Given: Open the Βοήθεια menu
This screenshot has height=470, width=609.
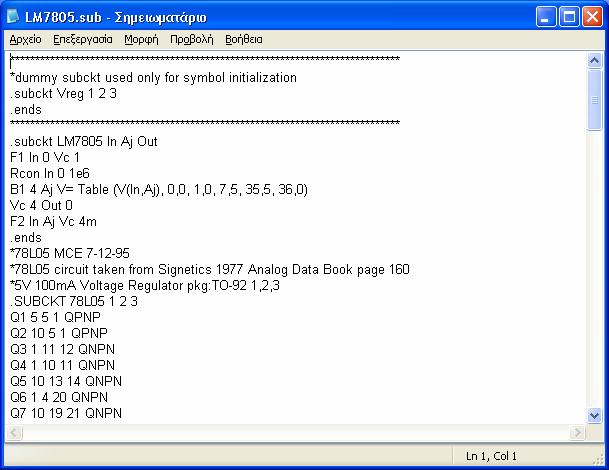Looking at the screenshot, I should click(x=244, y=40).
